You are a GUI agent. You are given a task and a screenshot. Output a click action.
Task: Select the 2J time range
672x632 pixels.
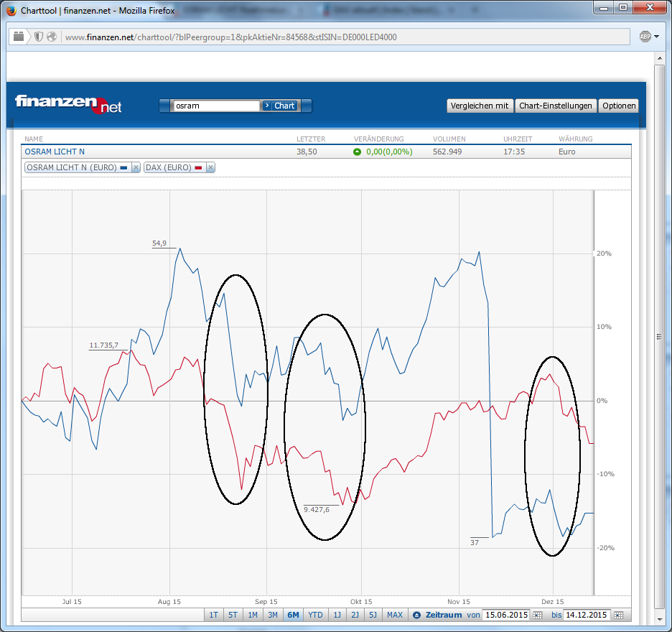355,615
